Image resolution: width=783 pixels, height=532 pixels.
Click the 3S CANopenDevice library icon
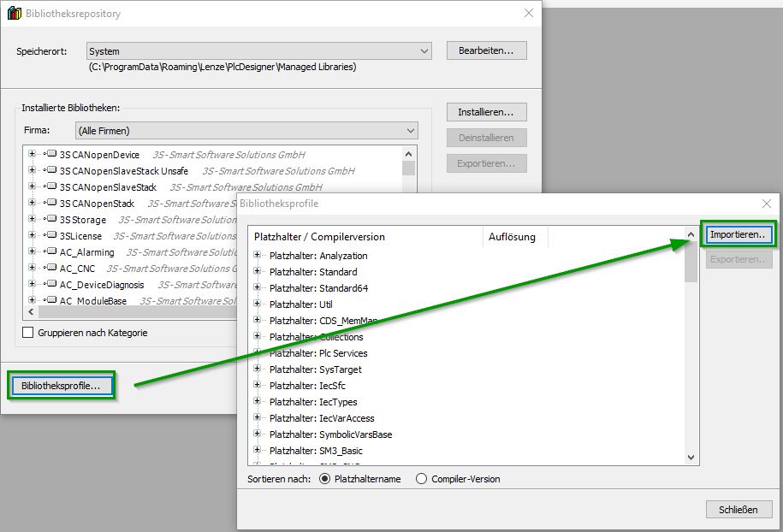[x=51, y=155]
